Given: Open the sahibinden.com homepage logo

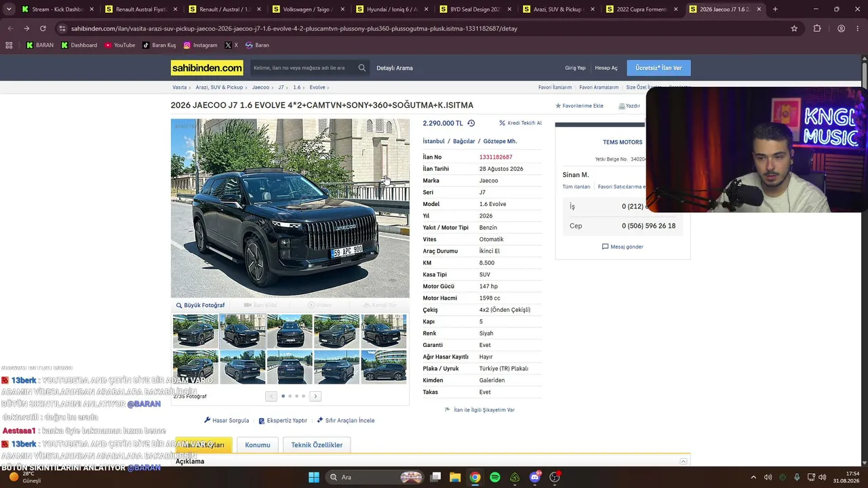Looking at the screenshot, I should tap(207, 68).
